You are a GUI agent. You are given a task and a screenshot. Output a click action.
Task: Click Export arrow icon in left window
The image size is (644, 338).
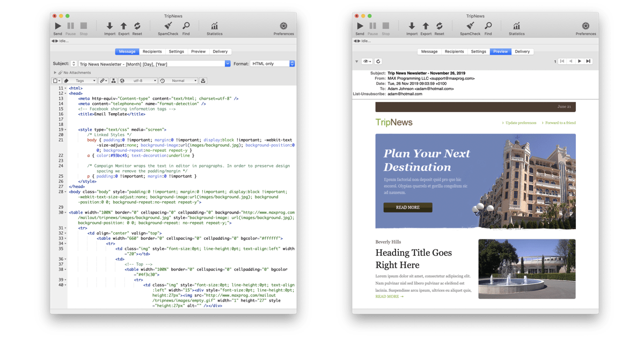(123, 26)
